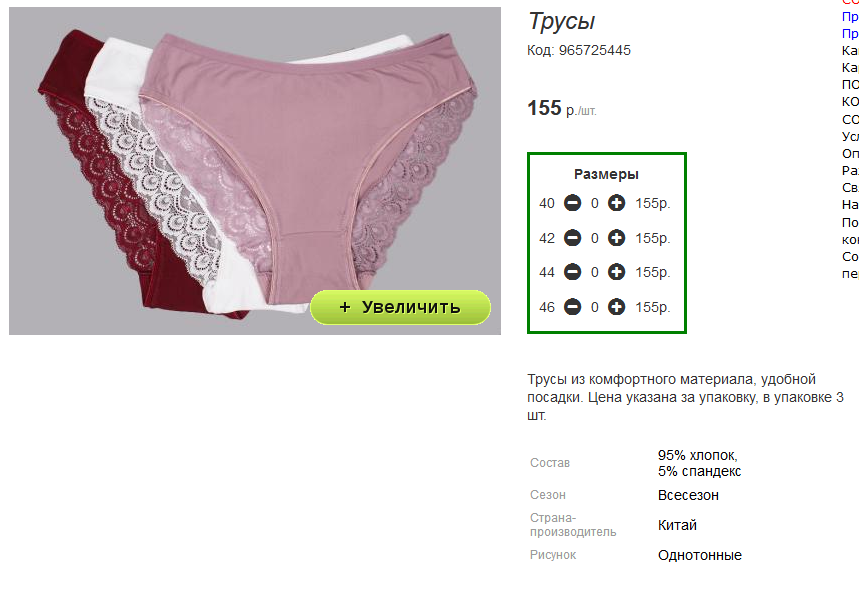The image size is (859, 591).
Task: Decrease quantity for size 46
Action: 572,307
